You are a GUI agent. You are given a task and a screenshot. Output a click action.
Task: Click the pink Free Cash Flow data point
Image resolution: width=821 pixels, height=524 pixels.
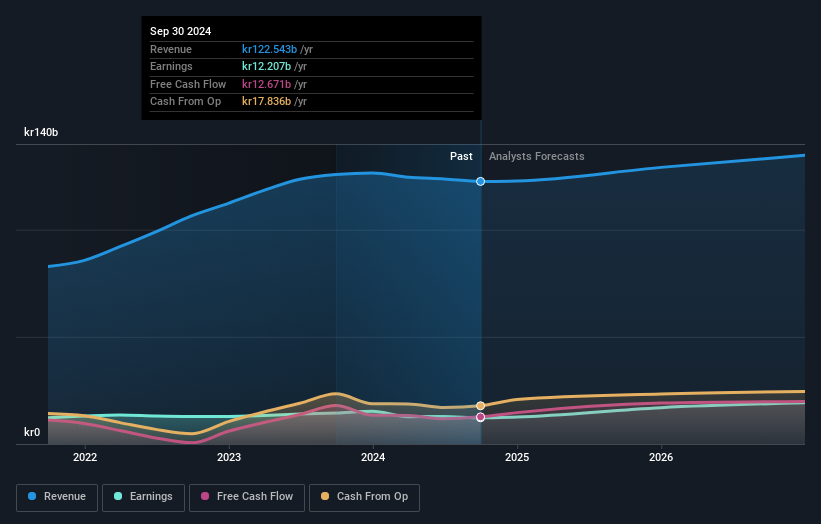click(x=480, y=417)
